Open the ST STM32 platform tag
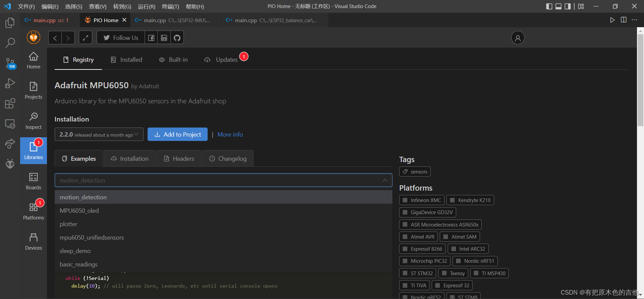 pos(418,273)
